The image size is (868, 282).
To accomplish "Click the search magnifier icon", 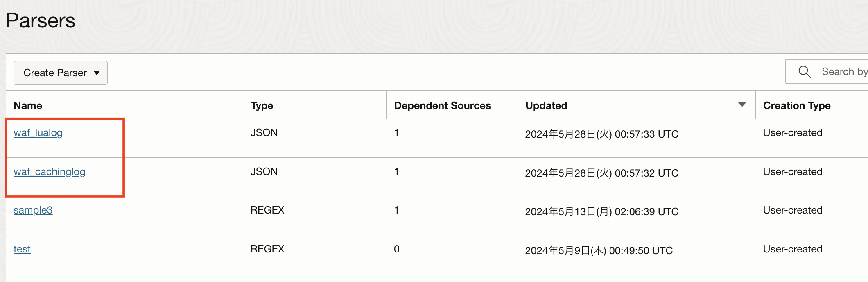I will [805, 72].
